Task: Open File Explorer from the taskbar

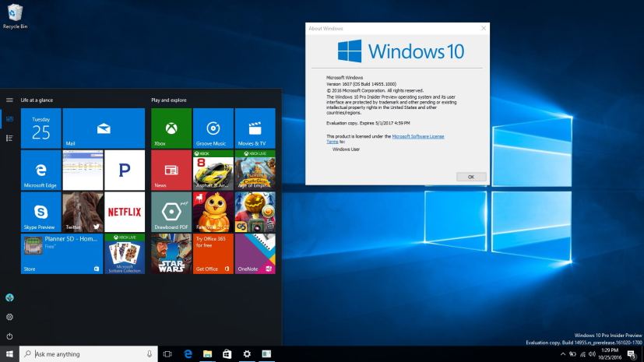Action: pos(207,353)
